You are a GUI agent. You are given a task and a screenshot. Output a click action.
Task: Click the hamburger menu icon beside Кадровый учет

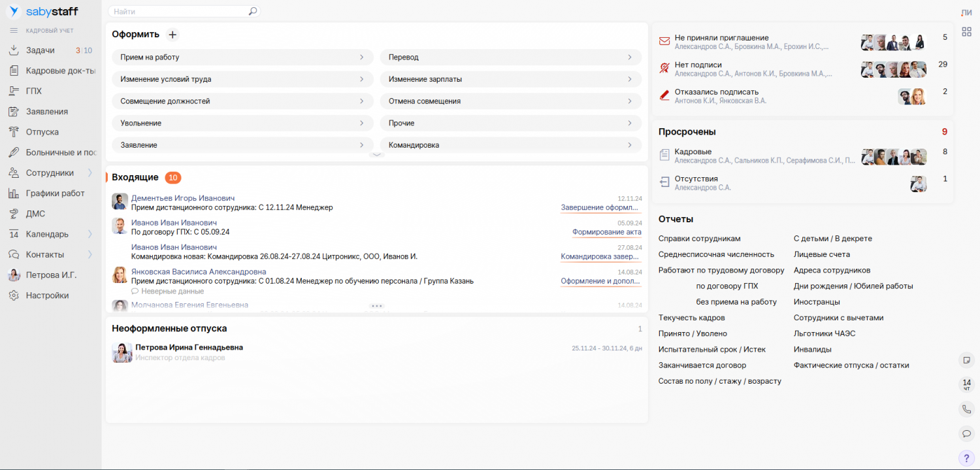[14, 31]
